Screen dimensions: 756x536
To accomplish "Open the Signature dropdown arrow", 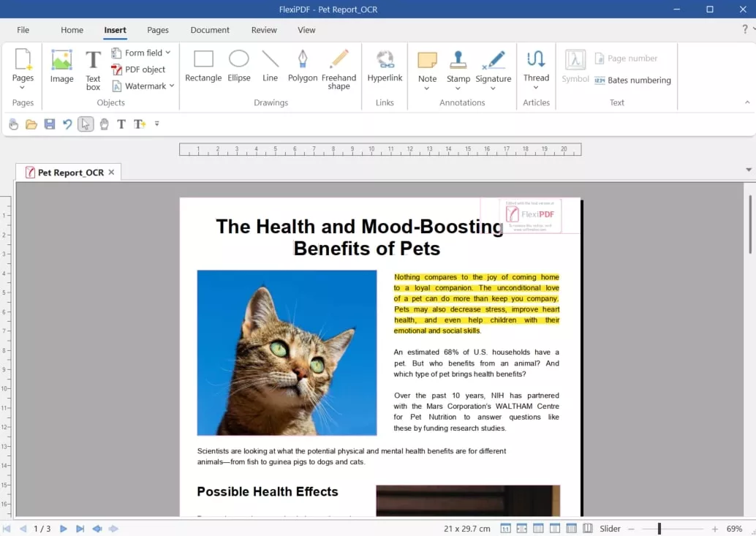I will click(493, 88).
